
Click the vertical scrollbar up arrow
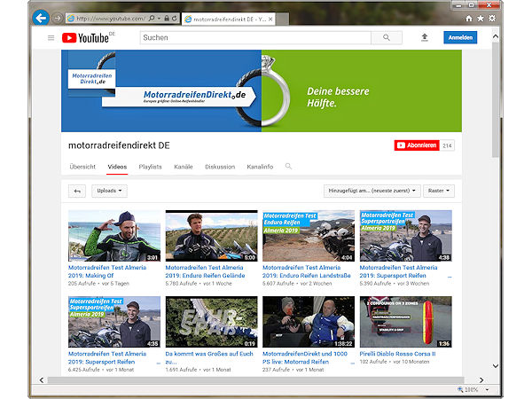coord(496,36)
